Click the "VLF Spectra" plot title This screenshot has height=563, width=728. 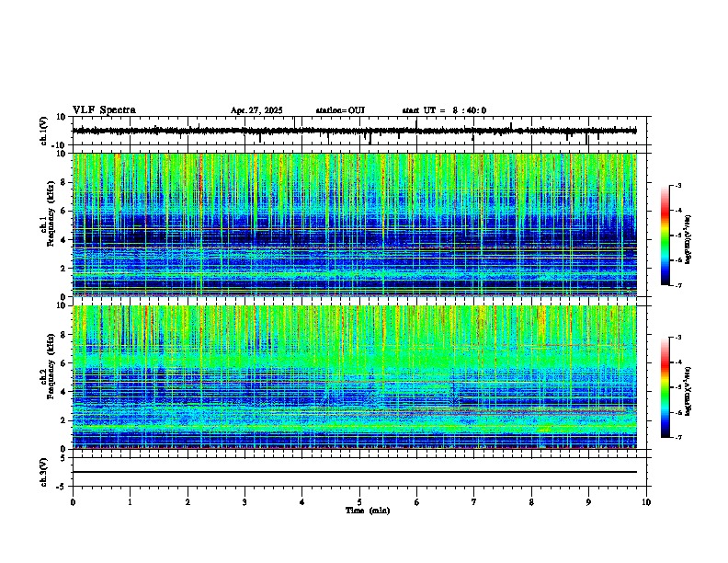coord(104,109)
